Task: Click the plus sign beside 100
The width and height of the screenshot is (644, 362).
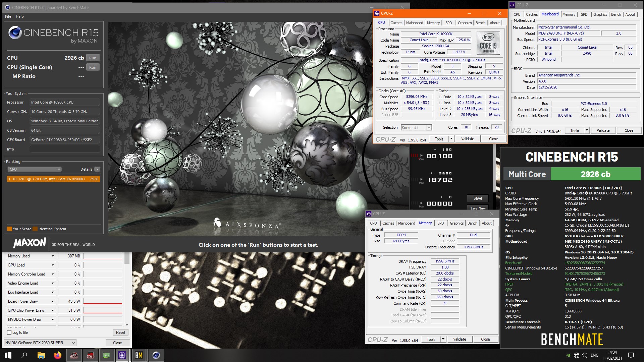Action: point(435,149)
